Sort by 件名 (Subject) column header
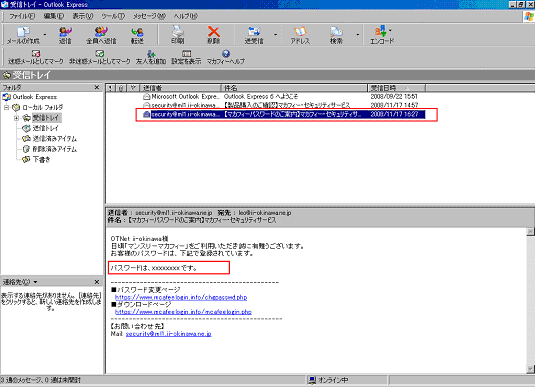Screen dimensions: 535x387 [295, 88]
